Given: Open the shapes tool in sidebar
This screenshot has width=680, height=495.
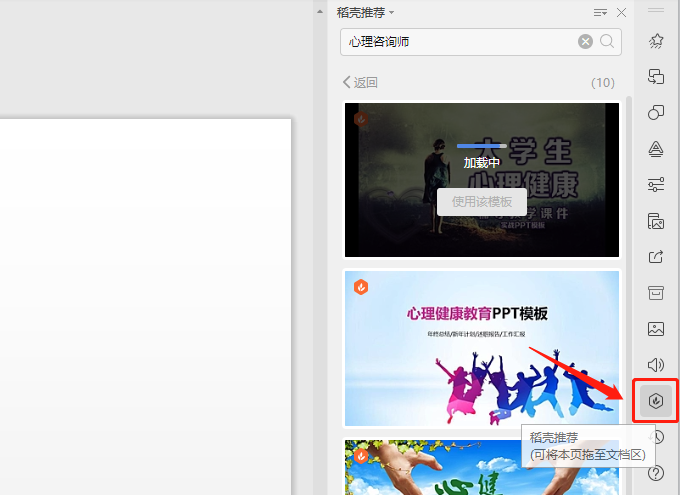Looking at the screenshot, I should click(x=656, y=112).
